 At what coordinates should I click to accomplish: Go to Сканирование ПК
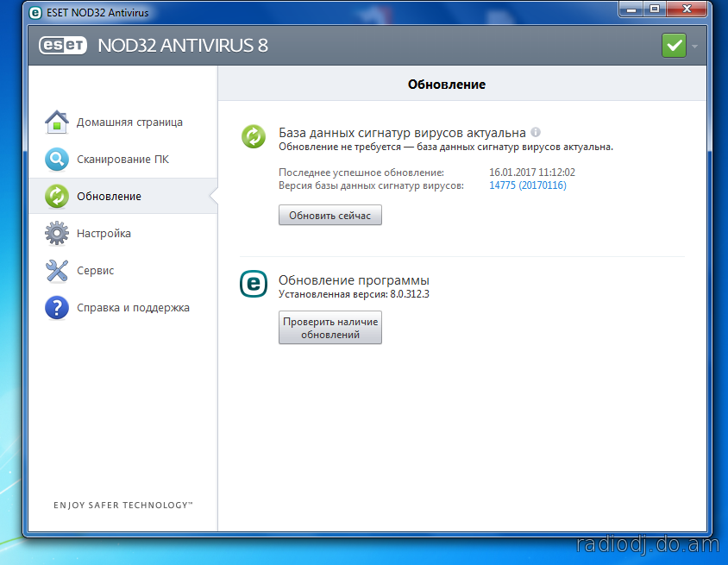click(123, 160)
